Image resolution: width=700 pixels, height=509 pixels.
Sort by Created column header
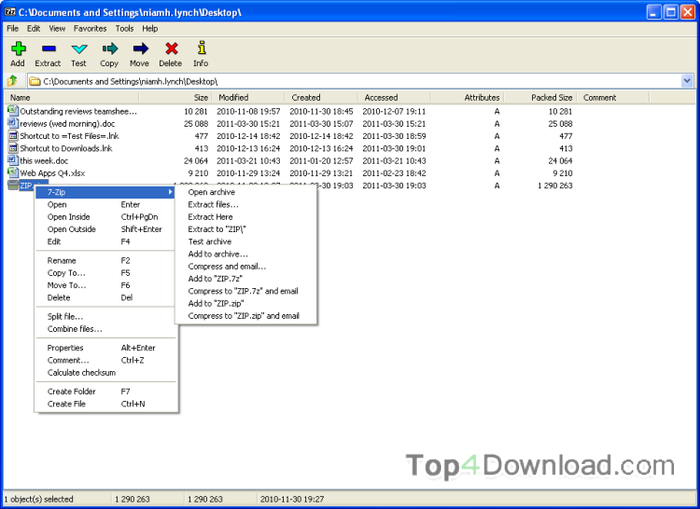click(321, 97)
